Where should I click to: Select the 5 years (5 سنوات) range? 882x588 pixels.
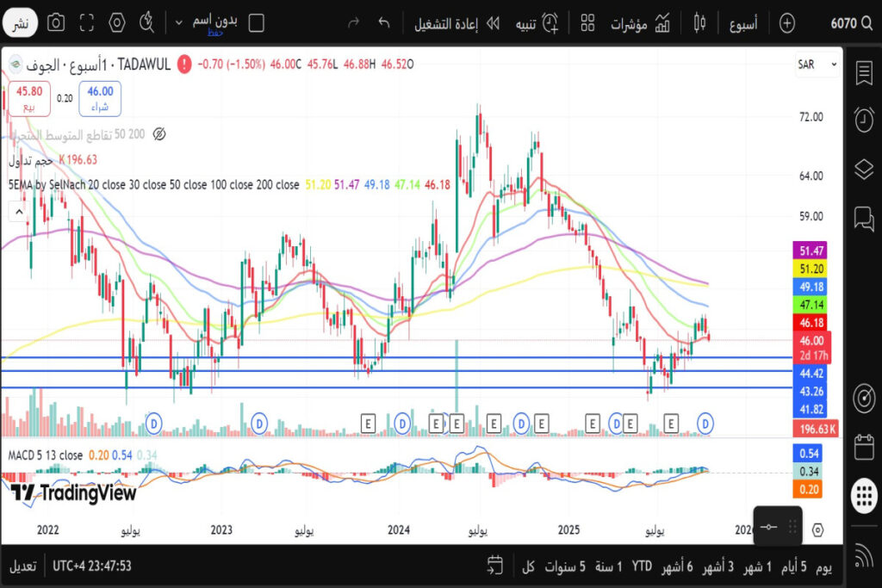point(566,567)
